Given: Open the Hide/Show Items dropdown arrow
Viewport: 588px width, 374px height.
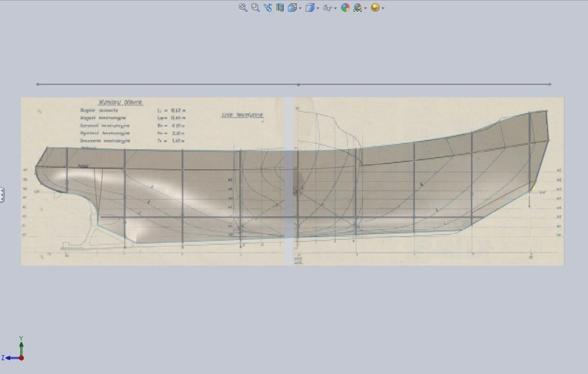Looking at the screenshot, I should (x=336, y=8).
